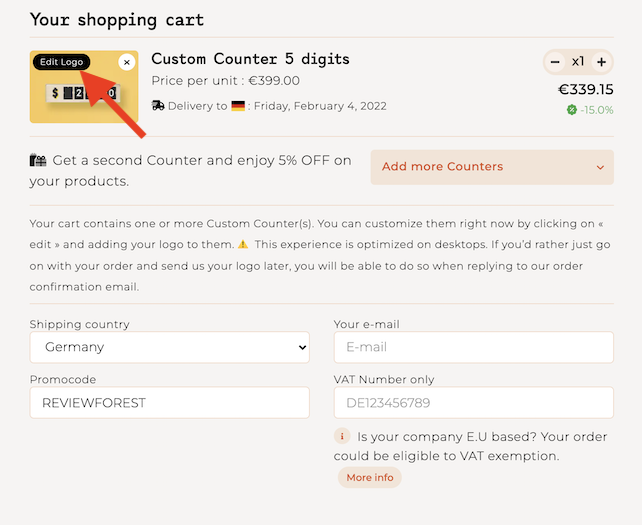Open the Shipping country dropdown
The width and height of the screenshot is (642, 525).
[170, 347]
